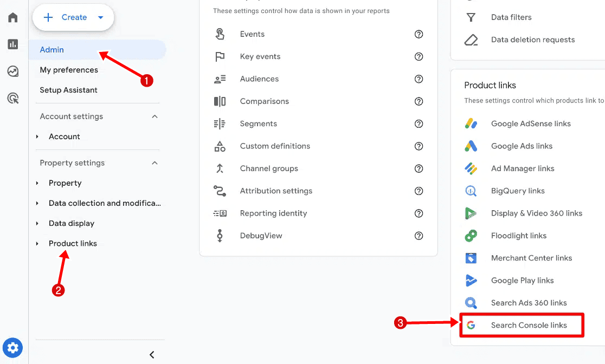Open the Explore icon in left rail
Image resolution: width=605 pixels, height=364 pixels.
(13, 71)
